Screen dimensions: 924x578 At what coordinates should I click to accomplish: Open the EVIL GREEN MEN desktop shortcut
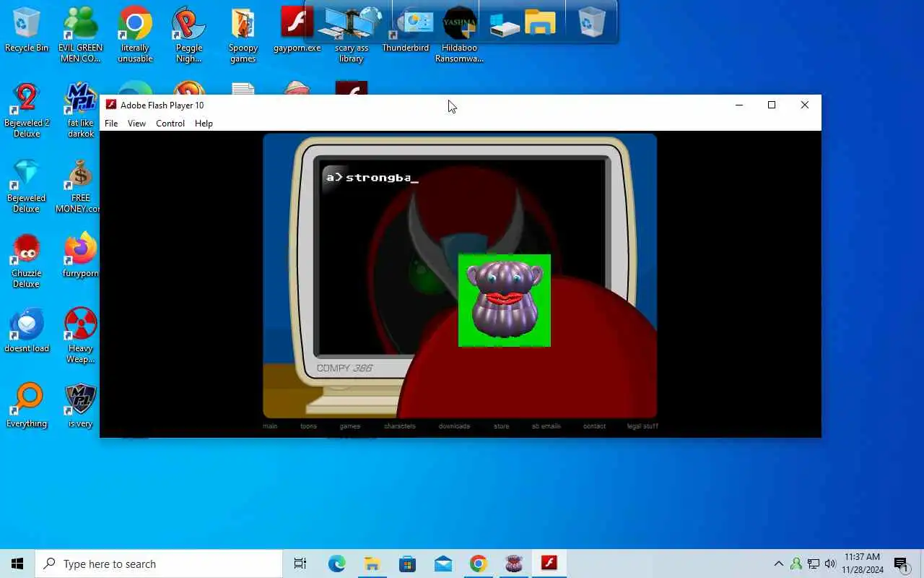[81, 35]
